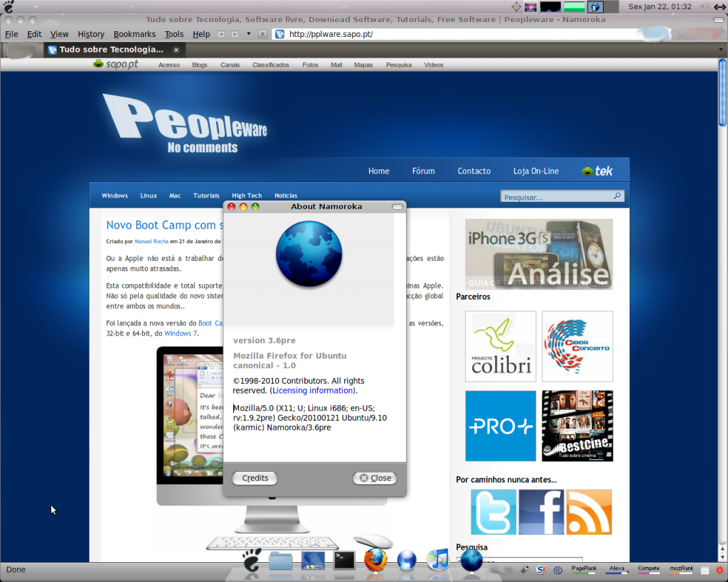The width and height of the screenshot is (728, 582).
Task: Click the GNOME foot icon in the dock
Action: 252,560
